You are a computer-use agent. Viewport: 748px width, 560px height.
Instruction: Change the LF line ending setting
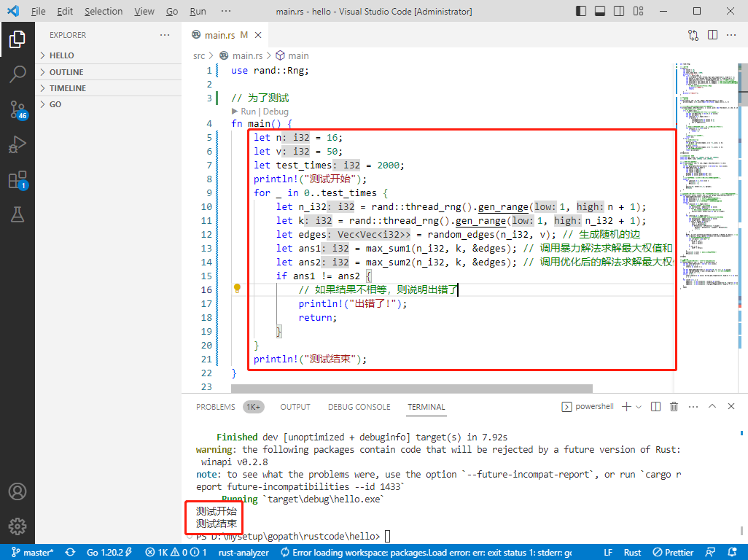(608, 553)
